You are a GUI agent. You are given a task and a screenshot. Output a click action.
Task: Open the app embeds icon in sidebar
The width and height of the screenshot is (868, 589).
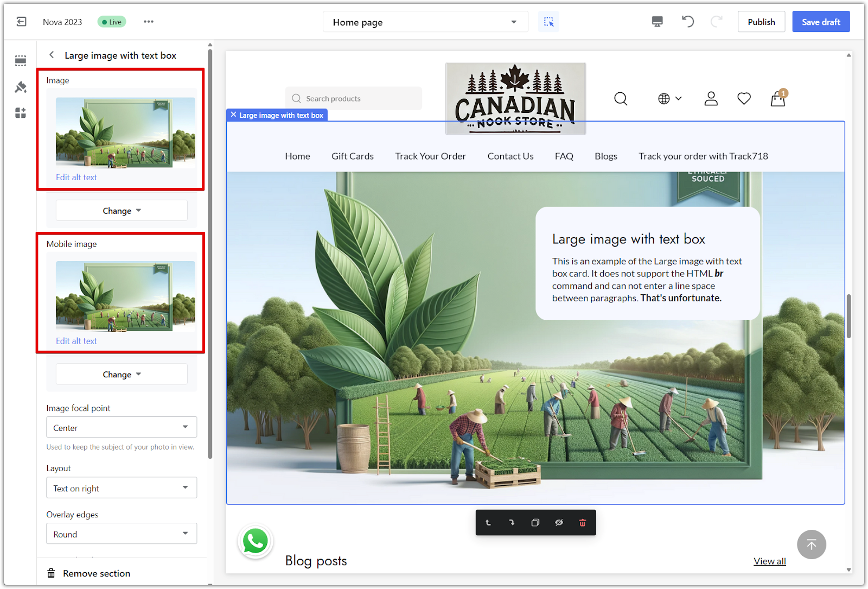(x=21, y=113)
